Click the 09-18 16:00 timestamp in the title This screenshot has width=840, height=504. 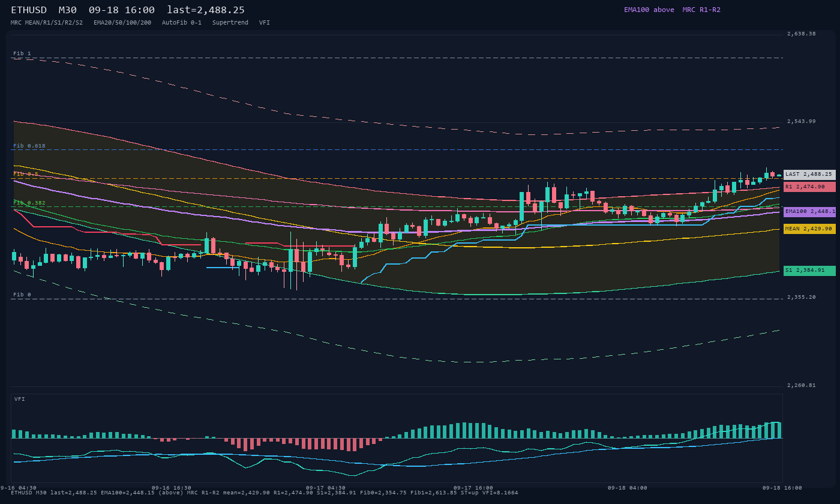tap(121, 10)
